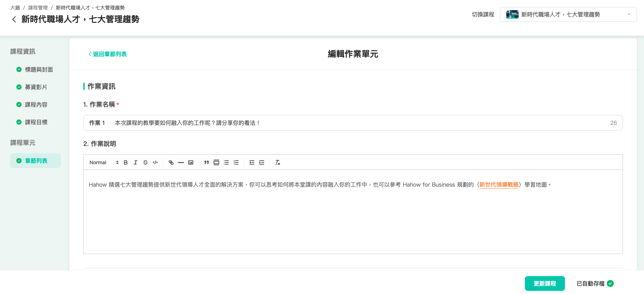Apply blockquote formatting
Image resolution: width=644 pixels, height=294 pixels.
207,162
